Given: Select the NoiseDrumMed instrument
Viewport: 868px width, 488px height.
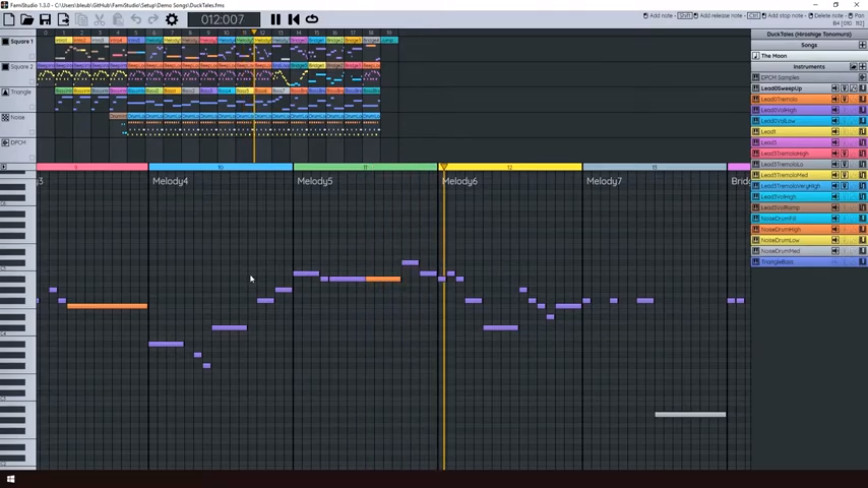Looking at the screenshot, I should 808,251.
